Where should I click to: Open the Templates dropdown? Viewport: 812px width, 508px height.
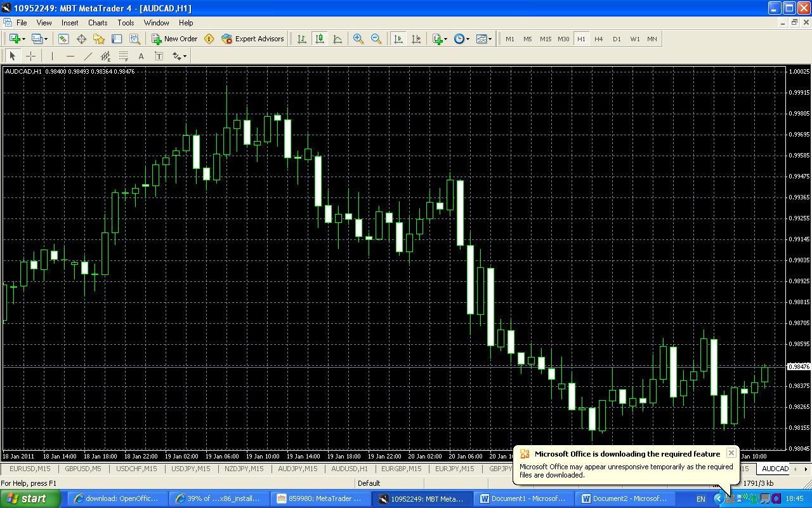[x=484, y=39]
